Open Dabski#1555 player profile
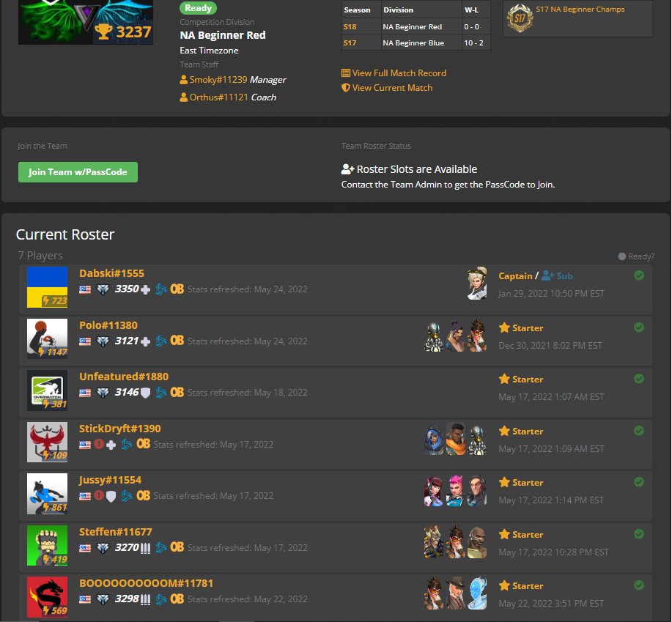Screen dimensions: 672x622 coord(111,273)
